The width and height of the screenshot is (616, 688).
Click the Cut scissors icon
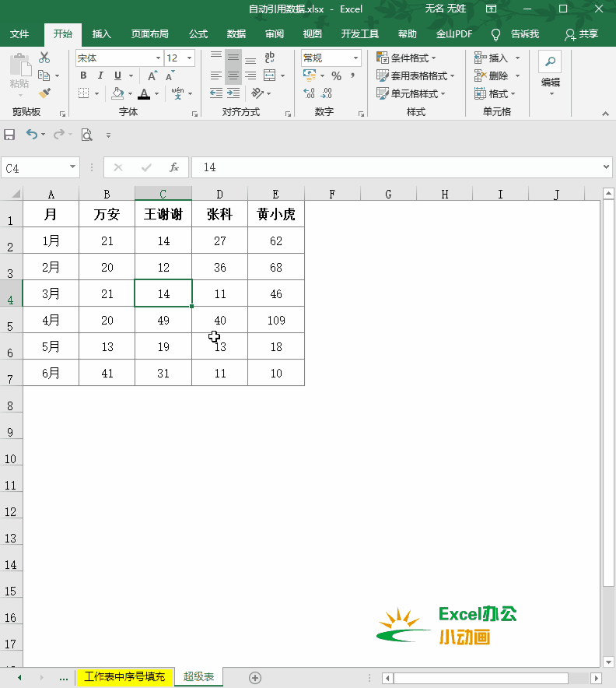click(x=44, y=58)
